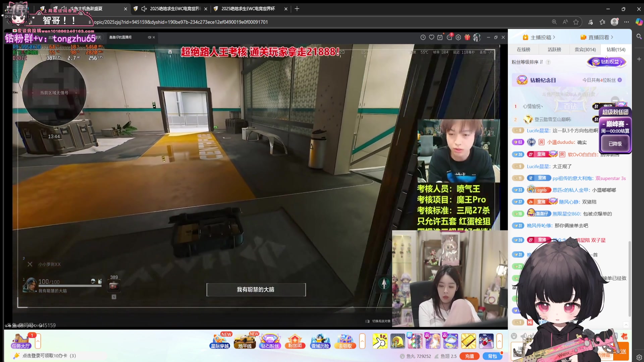The height and width of the screenshot is (362, 644).
Task: Click the red gift box icon
Action: (467, 37)
